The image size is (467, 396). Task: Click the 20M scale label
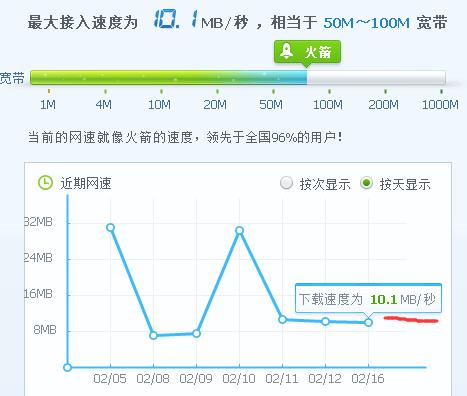[x=215, y=105]
